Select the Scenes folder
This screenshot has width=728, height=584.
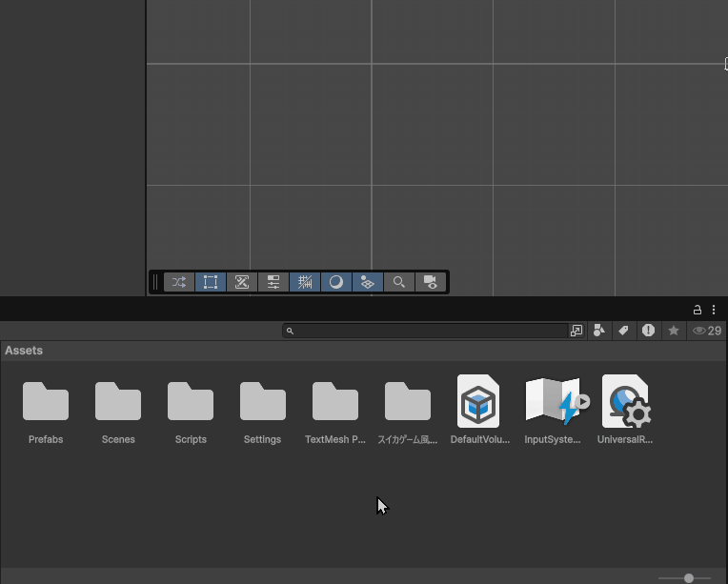[x=118, y=401]
